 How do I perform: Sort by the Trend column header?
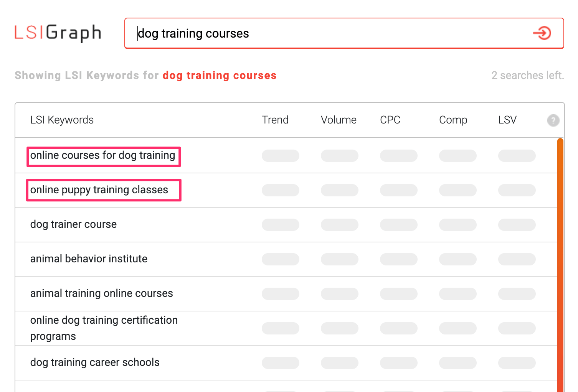click(275, 120)
